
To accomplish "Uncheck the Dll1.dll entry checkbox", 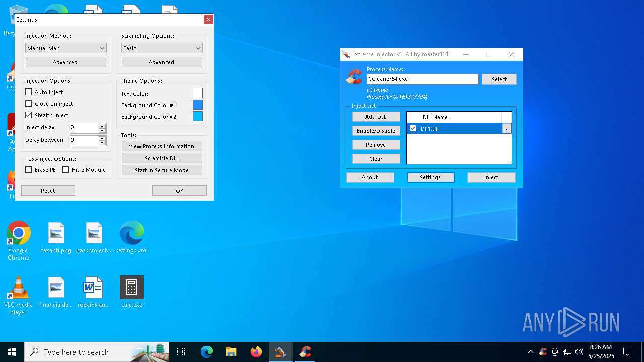I will (x=413, y=128).
